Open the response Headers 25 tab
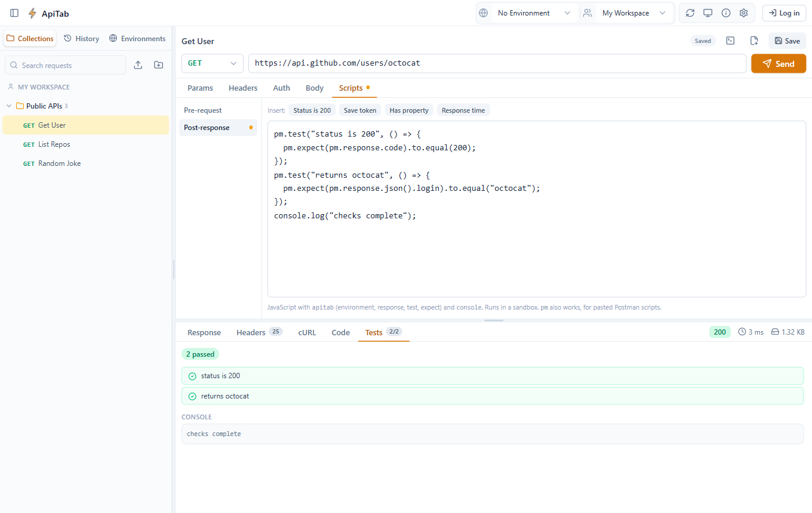The width and height of the screenshot is (812, 513). click(259, 332)
